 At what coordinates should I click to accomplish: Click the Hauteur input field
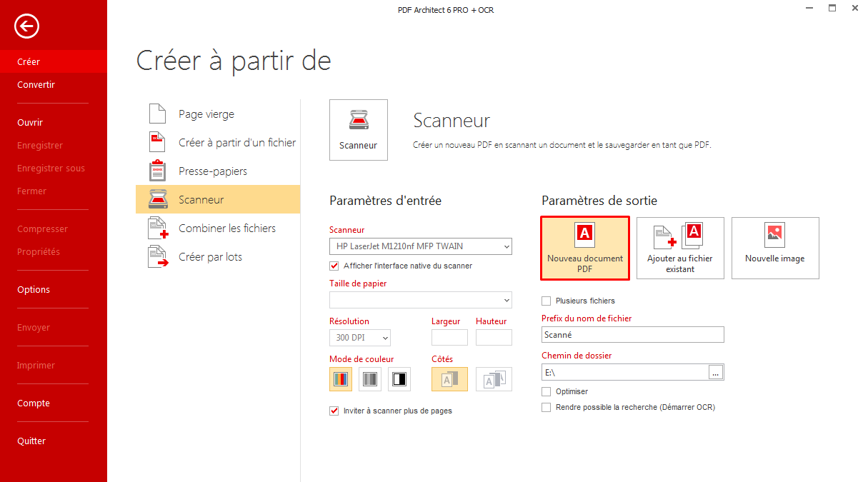click(x=494, y=338)
